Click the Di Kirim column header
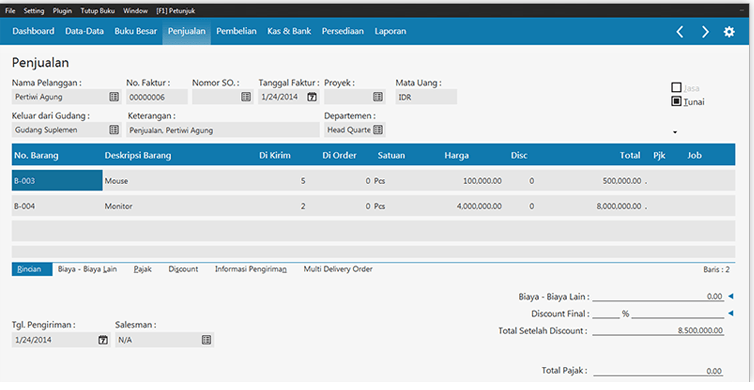Screen dimensions: 754x390 pos(275,155)
